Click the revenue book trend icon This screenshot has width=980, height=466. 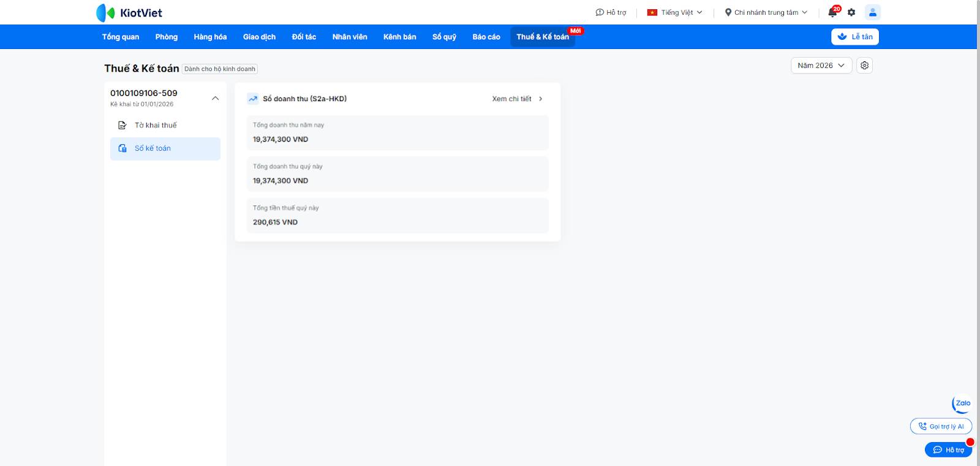[253, 99]
